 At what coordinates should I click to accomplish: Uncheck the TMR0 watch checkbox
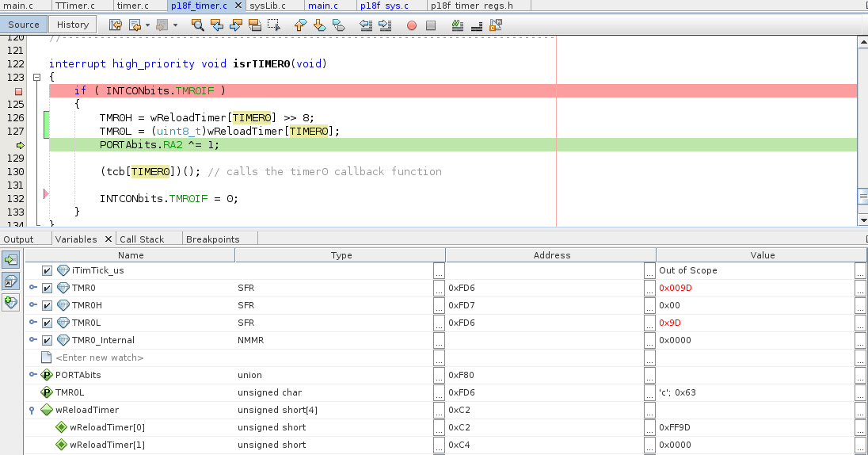point(47,289)
